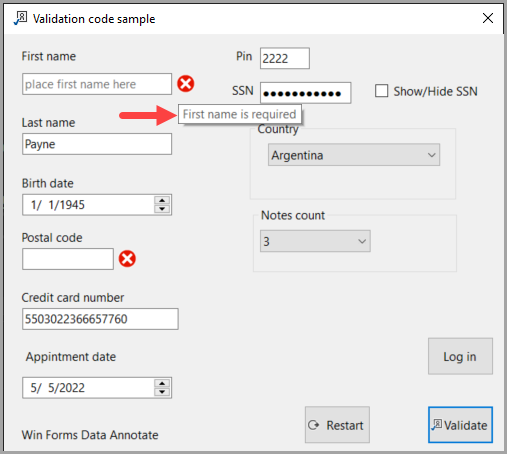Click the 'Notes count' group label
507x454 pixels.
coord(293,215)
